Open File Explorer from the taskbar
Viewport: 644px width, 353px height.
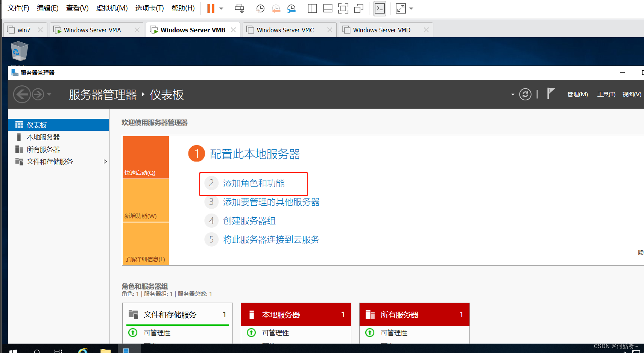pyautogui.click(x=106, y=350)
